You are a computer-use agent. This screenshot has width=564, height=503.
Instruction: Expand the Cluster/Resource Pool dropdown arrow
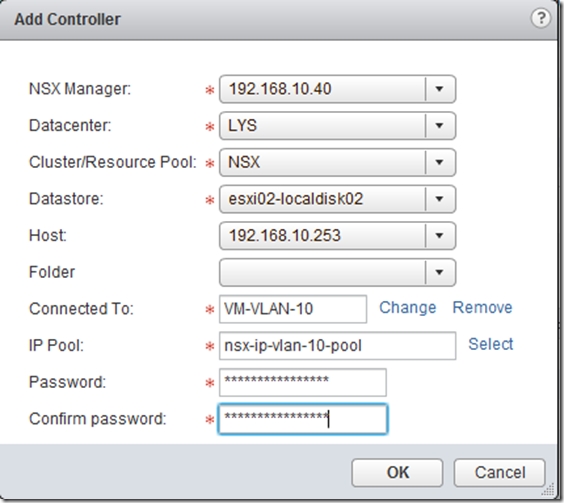click(440, 162)
